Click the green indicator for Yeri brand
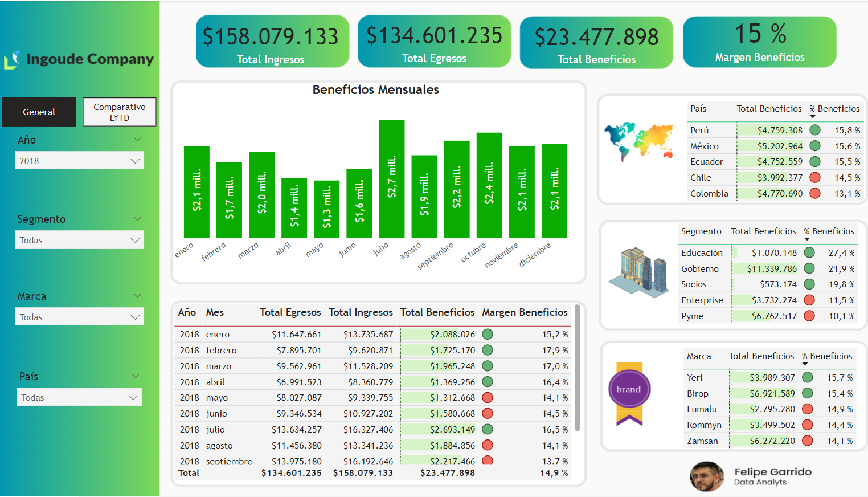The image size is (868, 497). [x=808, y=378]
